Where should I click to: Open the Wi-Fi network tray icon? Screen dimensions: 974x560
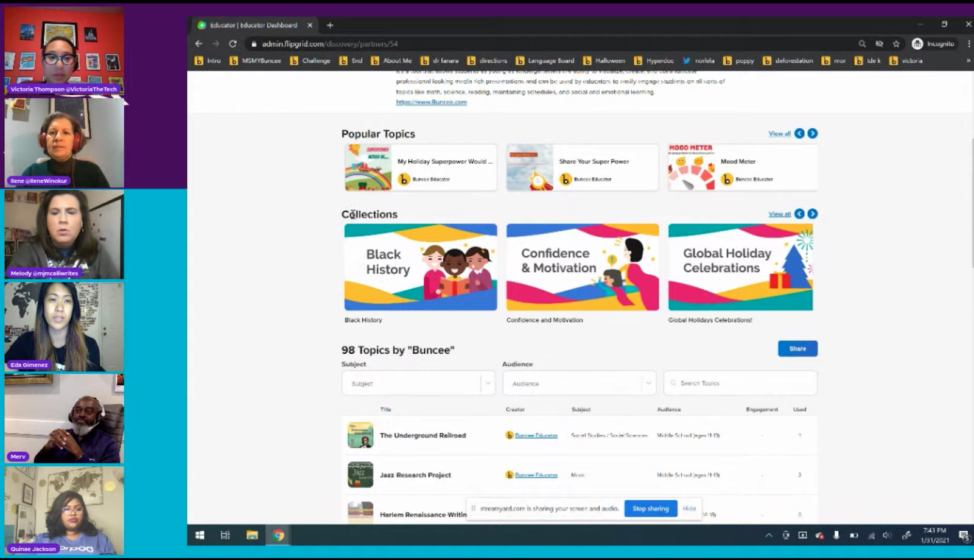click(x=871, y=536)
